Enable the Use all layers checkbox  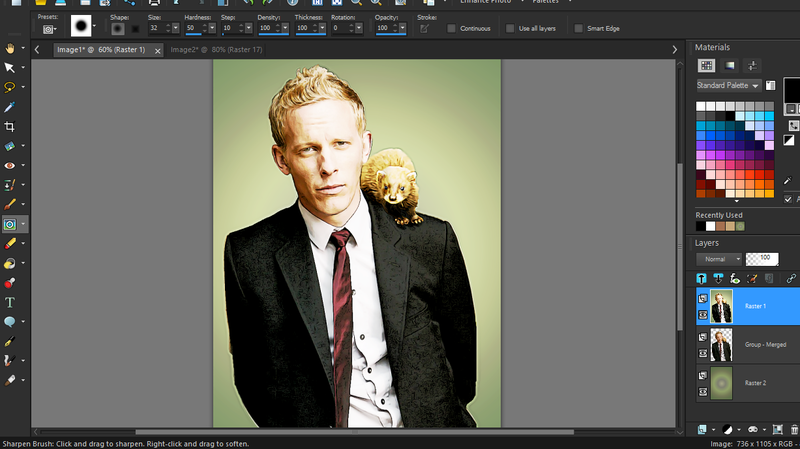click(510, 29)
